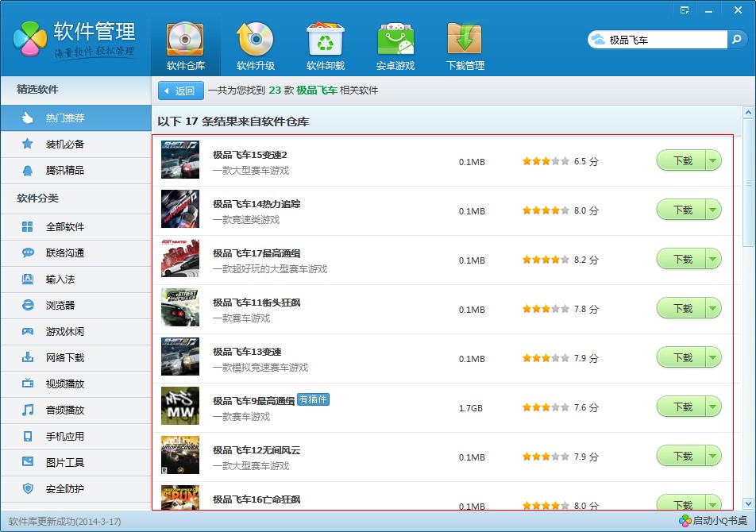Expand download options for 极品飞车15变速2
This screenshot has height=532, width=756.
click(712, 161)
